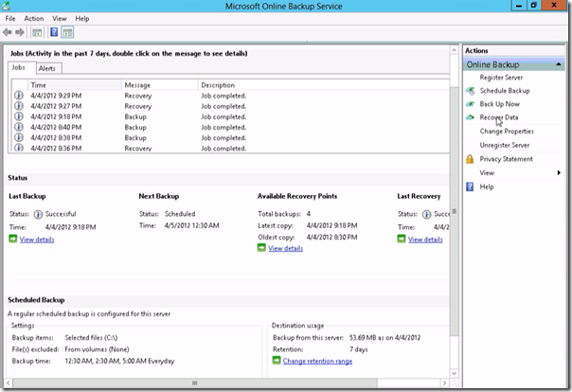Select the Recovery job row at 9:29 PM

[230, 96]
